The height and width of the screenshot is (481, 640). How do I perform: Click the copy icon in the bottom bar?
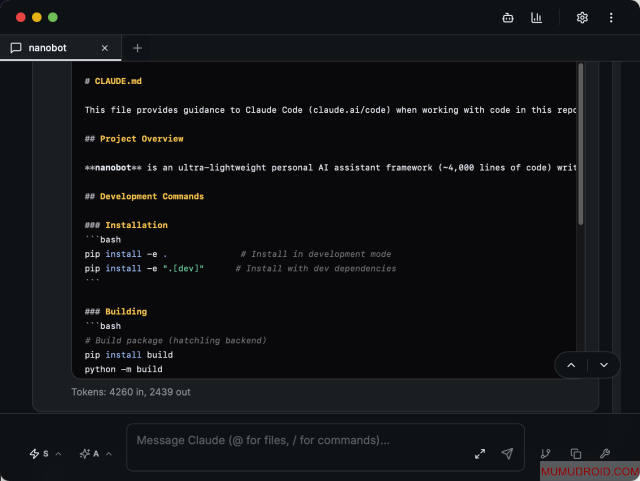[575, 454]
